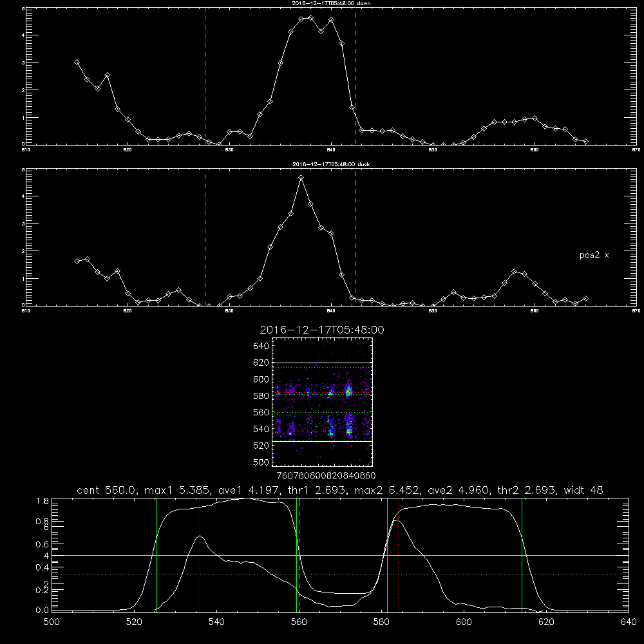
Task: Click the orange dashed line near 560
Action: (299, 555)
